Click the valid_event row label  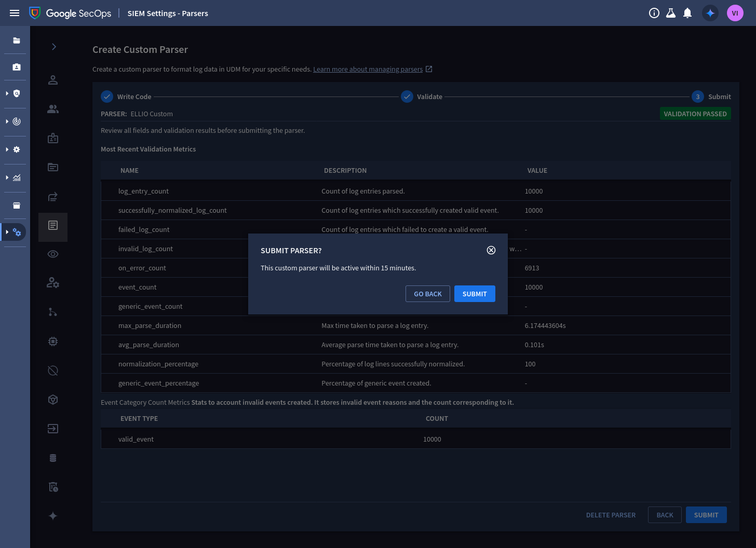point(136,439)
